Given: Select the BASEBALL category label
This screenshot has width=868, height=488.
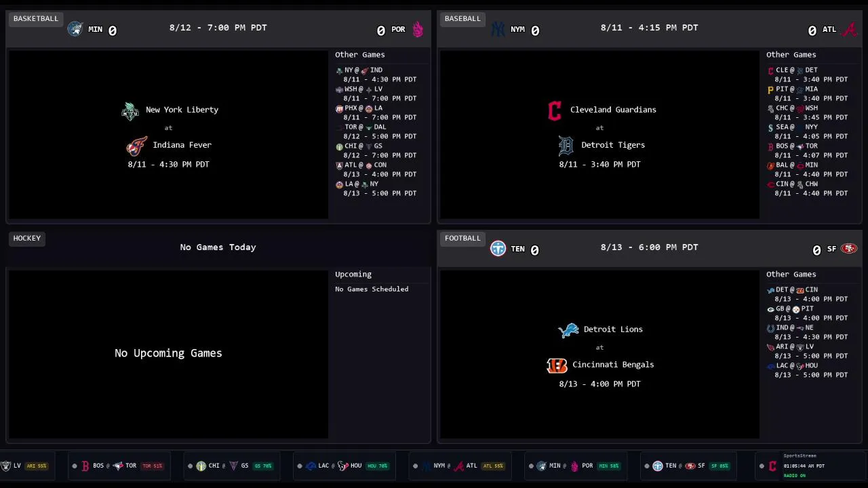Looking at the screenshot, I should 462,18.
